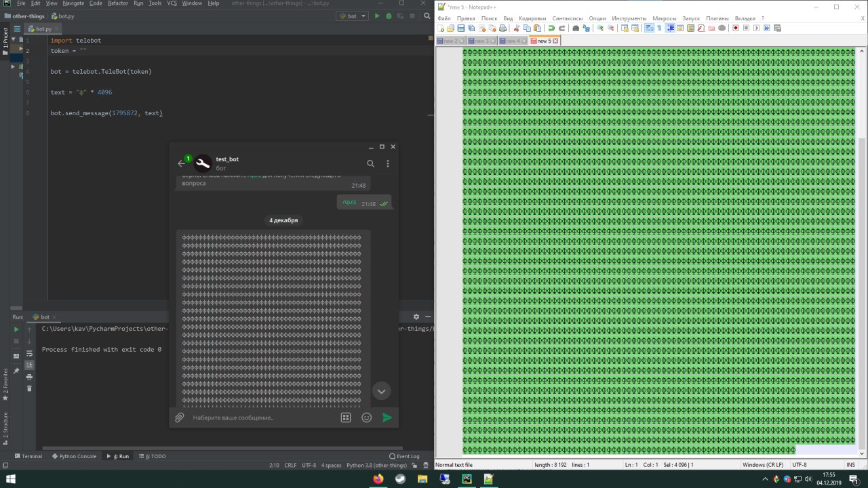Click the other-things breadcrumb in PyCharm
868x488 pixels.
click(x=24, y=16)
